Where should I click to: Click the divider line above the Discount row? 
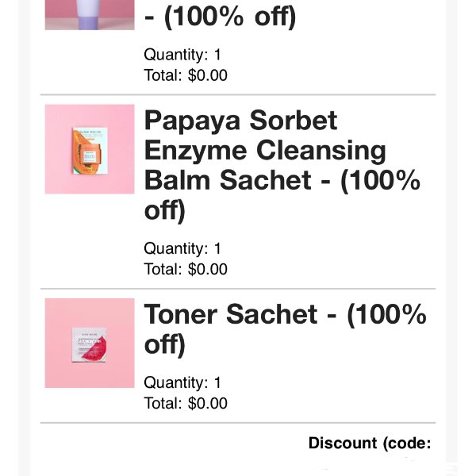click(238, 423)
